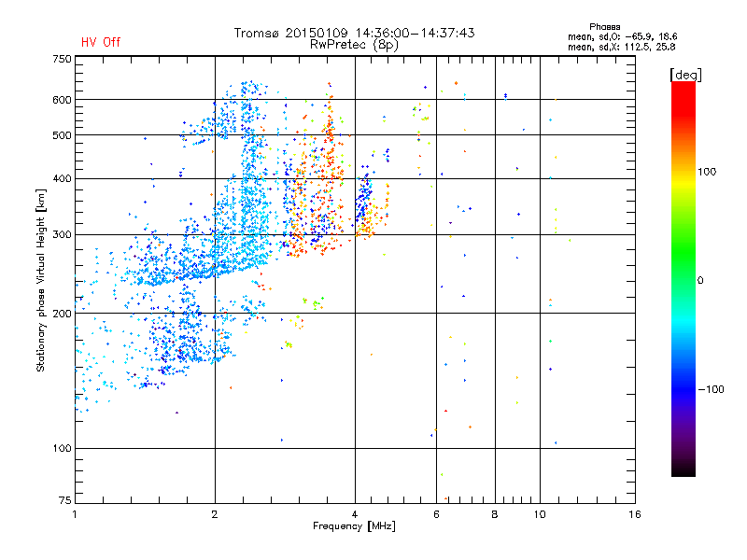
Task: Click the 'RwPretec (8p)' subtitle
Action: pos(354,45)
